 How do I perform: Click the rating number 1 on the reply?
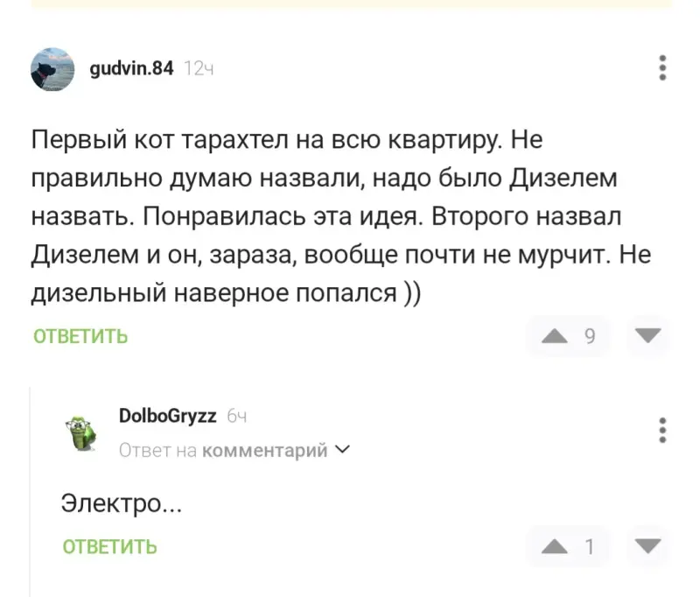(590, 546)
